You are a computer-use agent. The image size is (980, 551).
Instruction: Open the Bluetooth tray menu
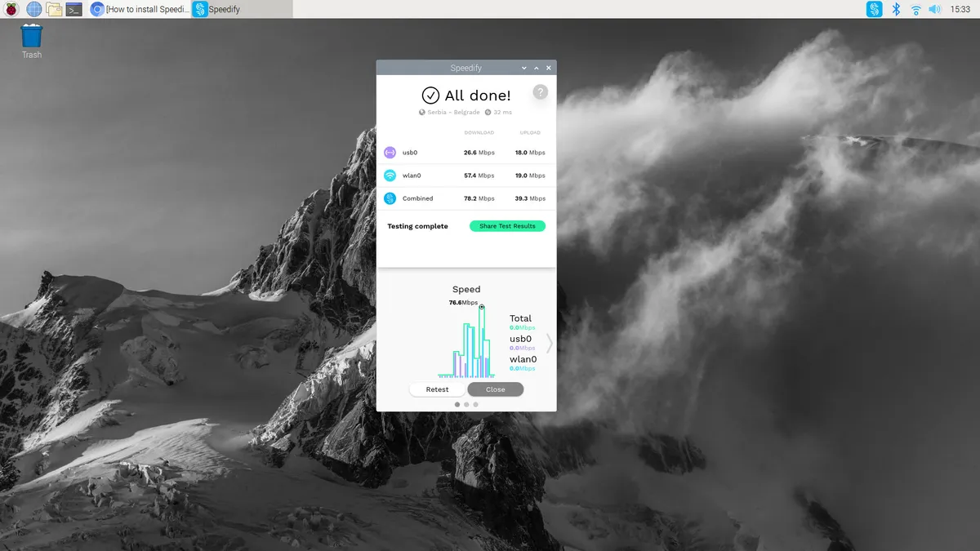click(x=896, y=10)
